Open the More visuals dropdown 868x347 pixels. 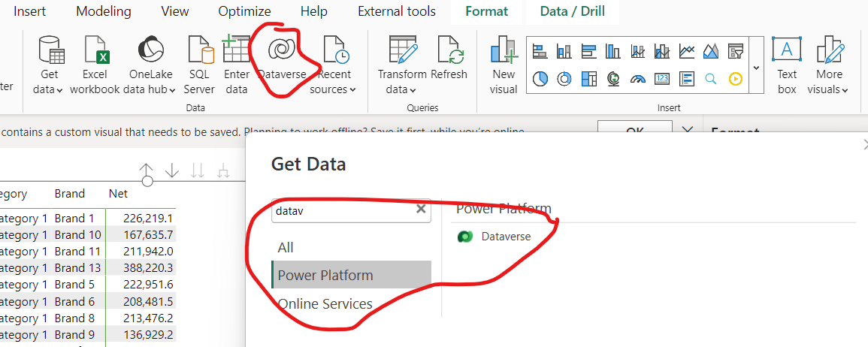(x=827, y=65)
